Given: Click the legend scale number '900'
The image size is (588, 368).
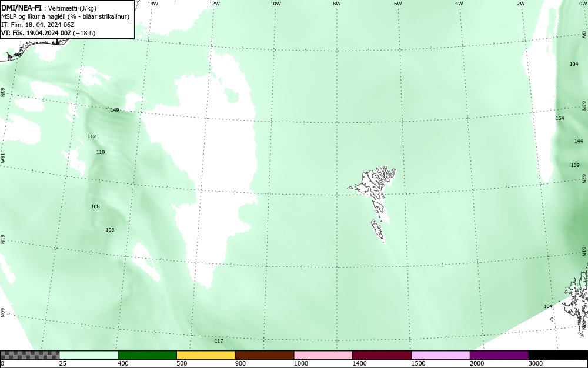Looking at the screenshot, I should tap(240, 363).
